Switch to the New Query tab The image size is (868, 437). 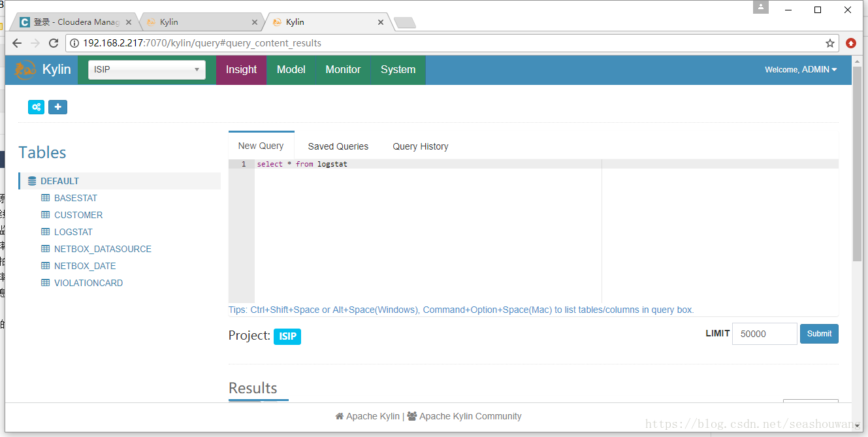coord(261,146)
